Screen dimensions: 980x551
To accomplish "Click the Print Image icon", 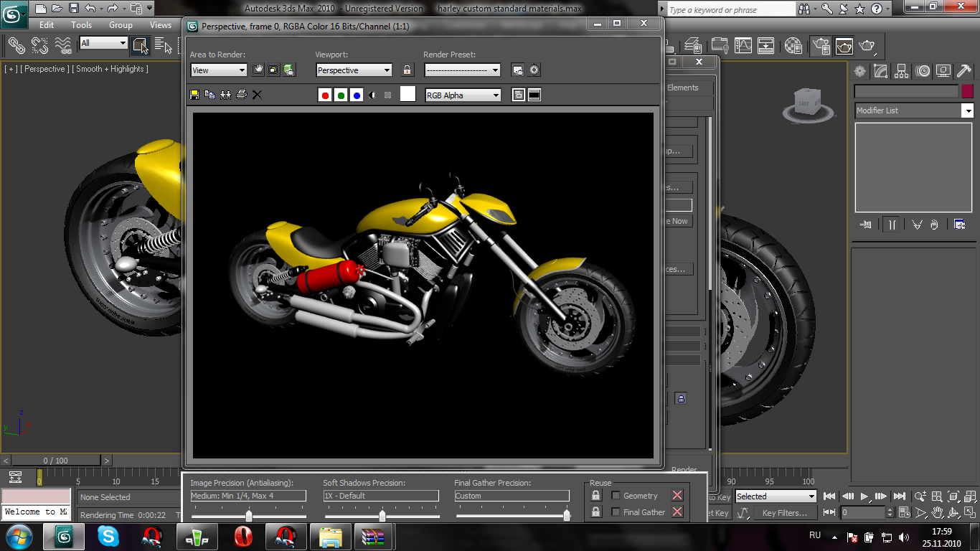I will (x=242, y=95).
